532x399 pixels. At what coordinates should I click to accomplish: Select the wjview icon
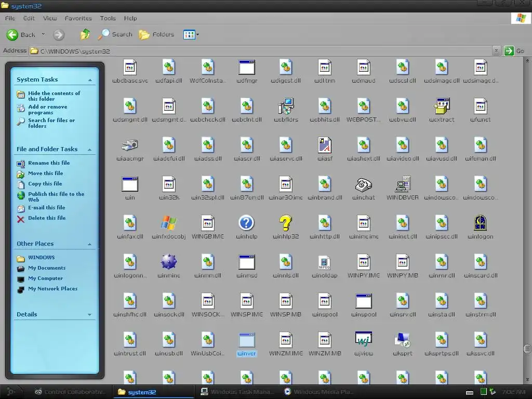(363, 339)
